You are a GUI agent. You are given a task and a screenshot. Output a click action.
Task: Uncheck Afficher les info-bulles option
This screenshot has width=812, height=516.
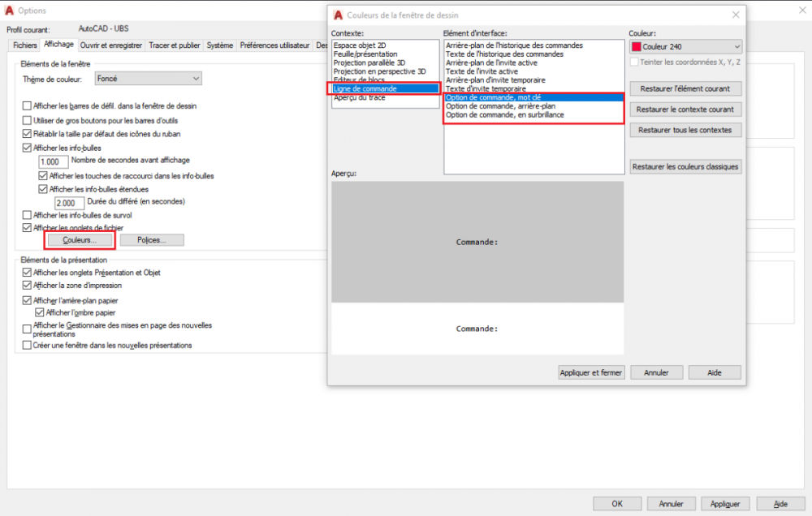[x=27, y=148]
